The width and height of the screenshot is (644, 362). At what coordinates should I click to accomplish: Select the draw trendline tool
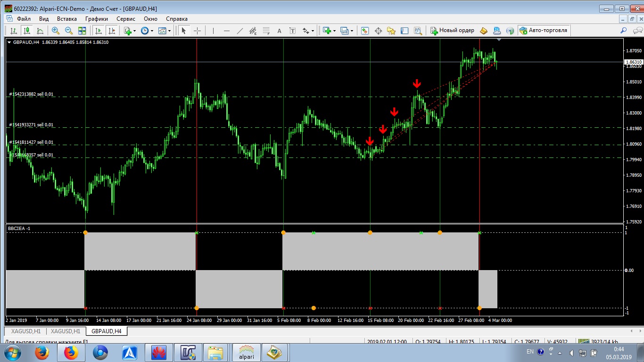(x=239, y=31)
